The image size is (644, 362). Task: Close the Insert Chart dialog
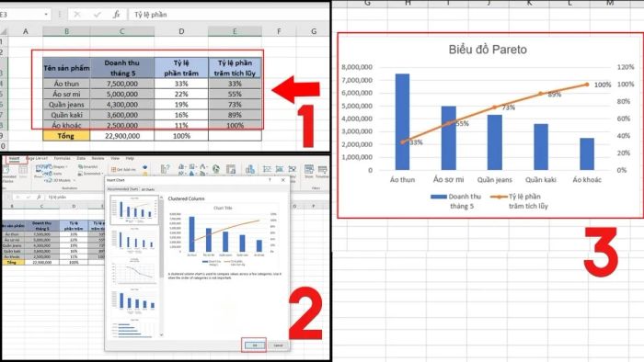[x=283, y=180]
